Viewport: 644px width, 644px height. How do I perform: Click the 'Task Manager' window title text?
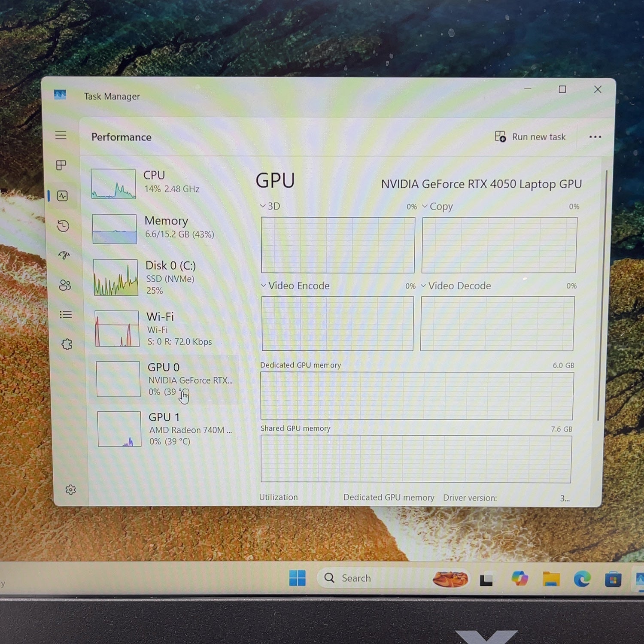pyautogui.click(x=112, y=97)
